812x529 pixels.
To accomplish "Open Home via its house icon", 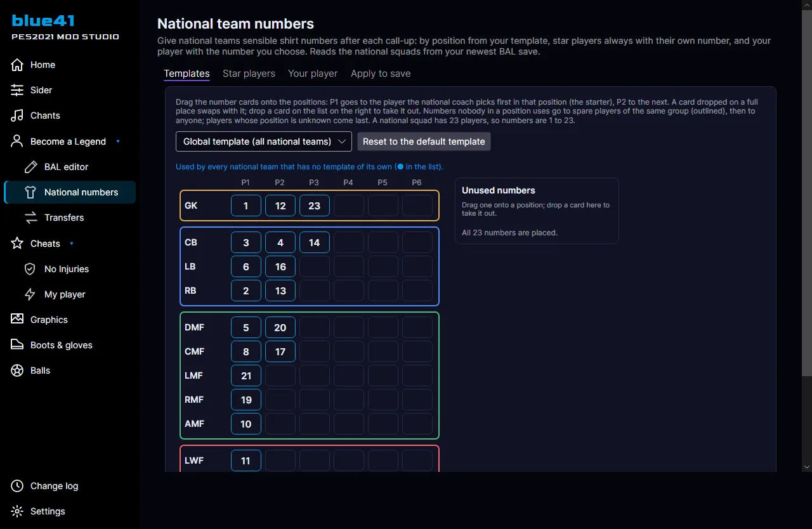I will (x=17, y=65).
